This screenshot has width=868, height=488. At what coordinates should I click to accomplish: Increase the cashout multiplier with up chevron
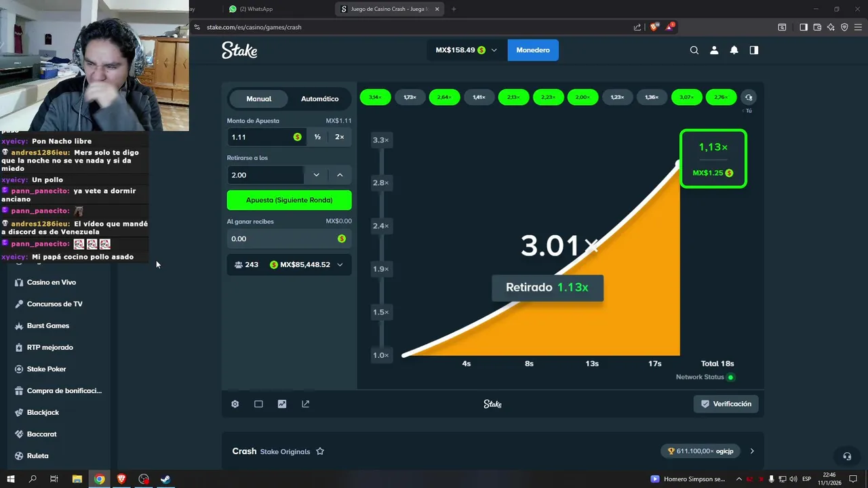(340, 175)
